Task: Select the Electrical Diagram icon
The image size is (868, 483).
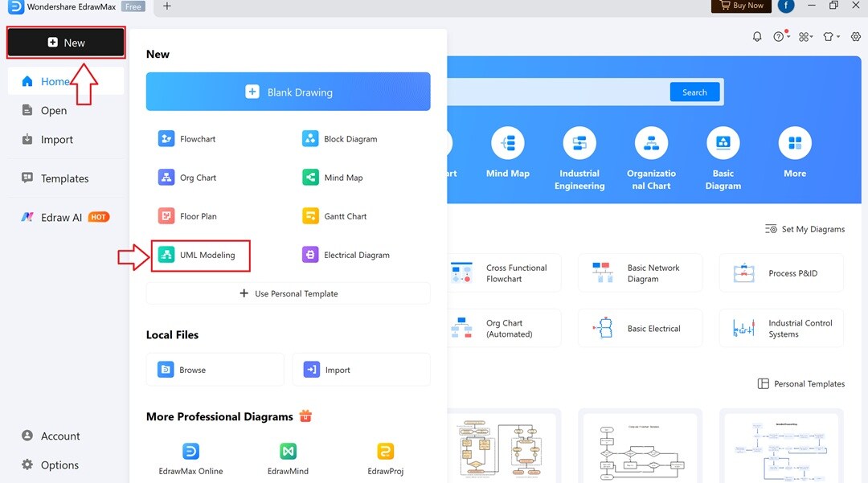Action: point(310,255)
